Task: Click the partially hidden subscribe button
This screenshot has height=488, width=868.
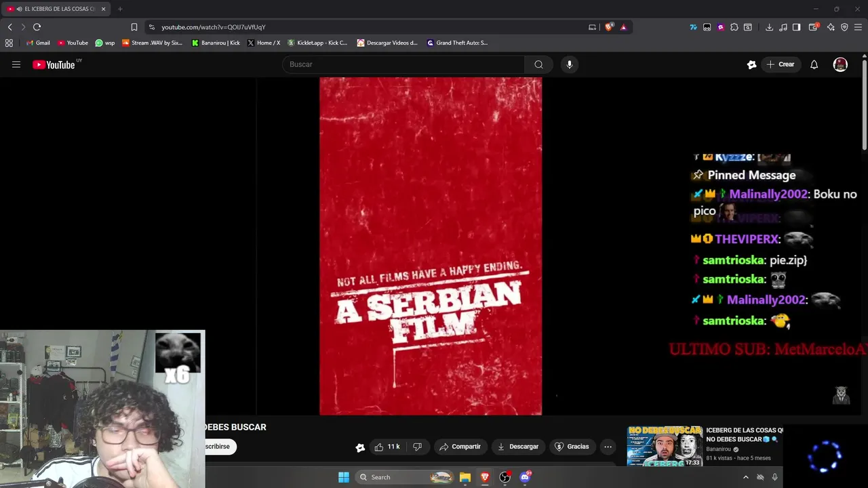Action: tap(220, 447)
